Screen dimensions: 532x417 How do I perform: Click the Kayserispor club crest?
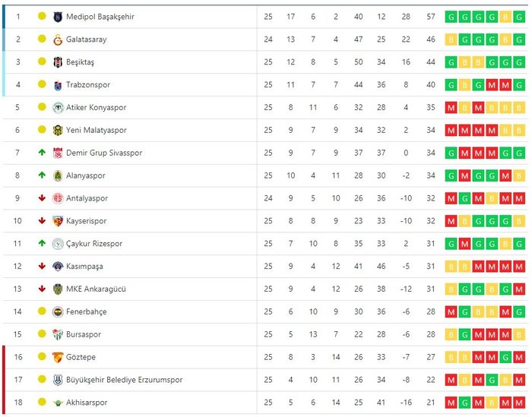(x=58, y=221)
